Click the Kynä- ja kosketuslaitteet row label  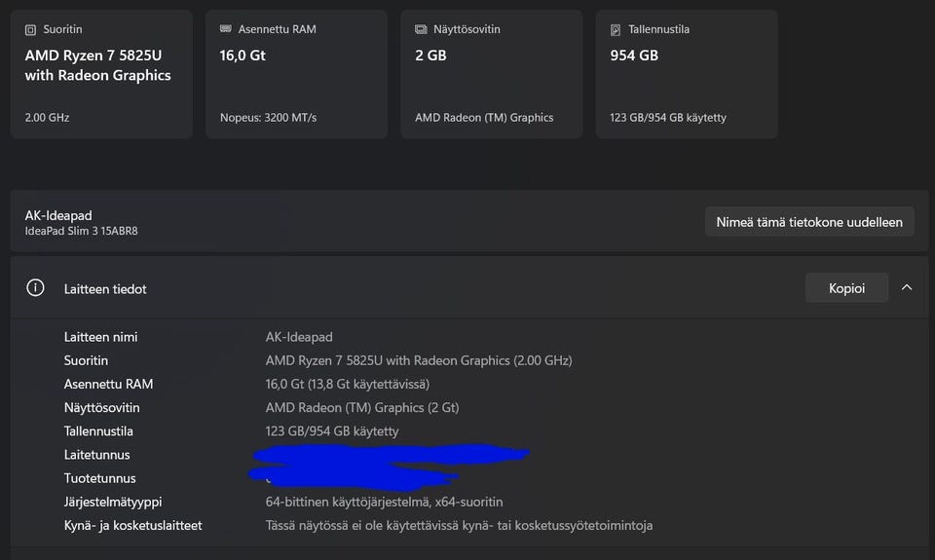(133, 525)
